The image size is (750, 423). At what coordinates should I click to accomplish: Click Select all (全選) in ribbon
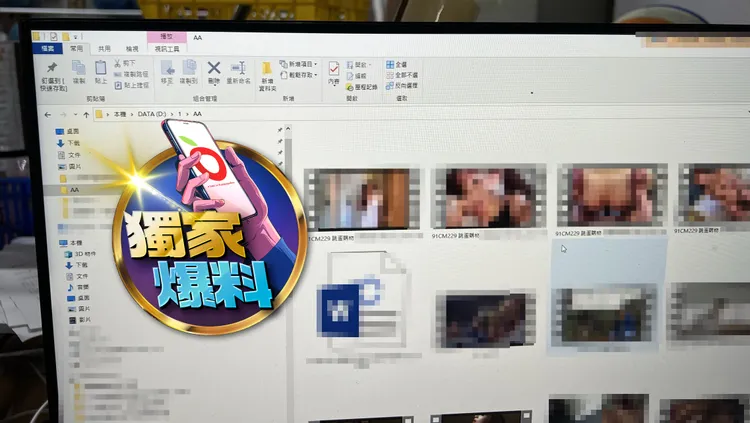[x=399, y=64]
